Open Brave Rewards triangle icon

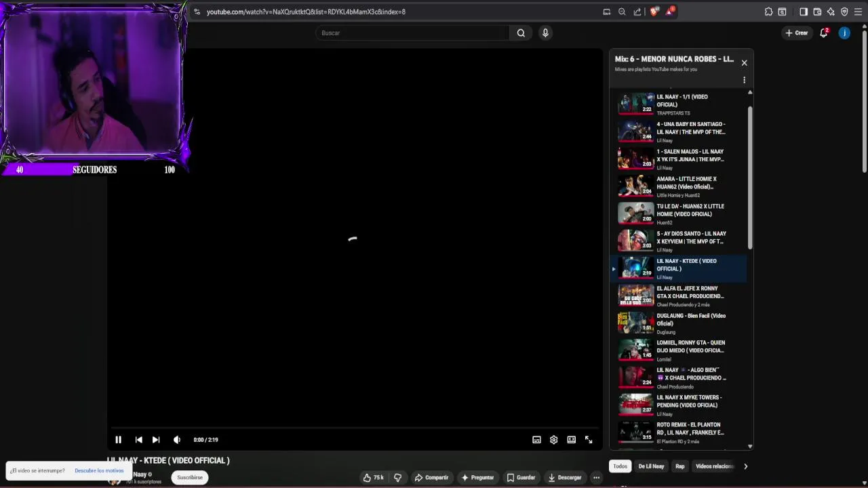(669, 12)
